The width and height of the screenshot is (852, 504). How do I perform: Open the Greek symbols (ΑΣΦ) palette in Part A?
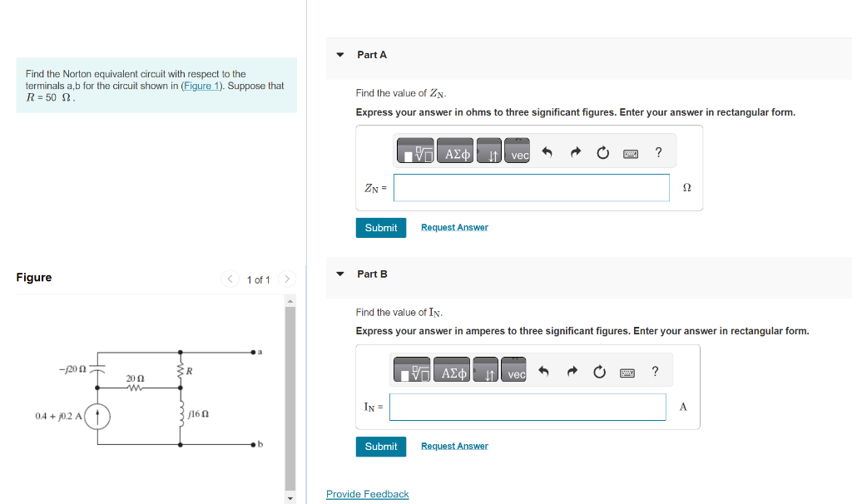tap(453, 151)
